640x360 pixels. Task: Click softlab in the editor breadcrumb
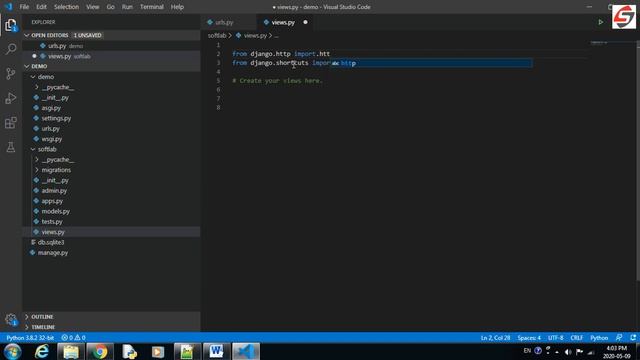(x=216, y=36)
